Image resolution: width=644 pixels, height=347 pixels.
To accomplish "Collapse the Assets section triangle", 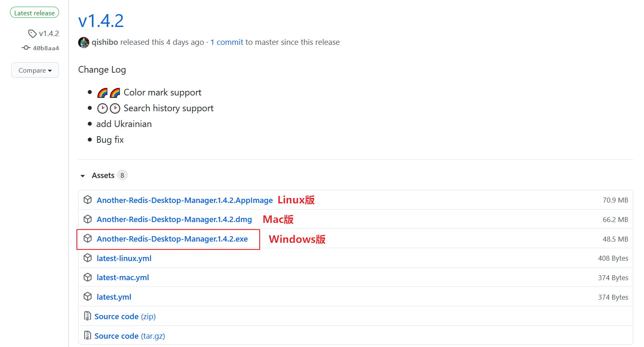I will coord(83,176).
